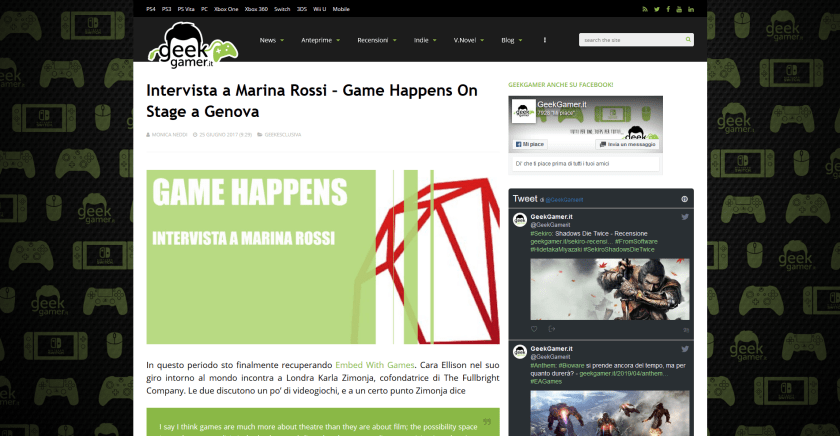Screen dimensions: 840x436
Task: Open the Indie menu
Action: [425, 41]
